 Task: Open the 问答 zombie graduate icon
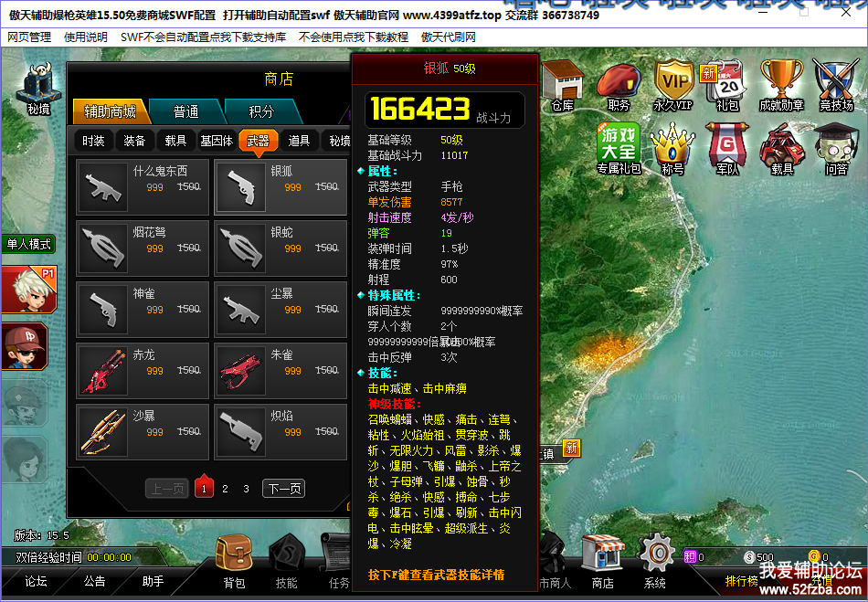pos(836,150)
